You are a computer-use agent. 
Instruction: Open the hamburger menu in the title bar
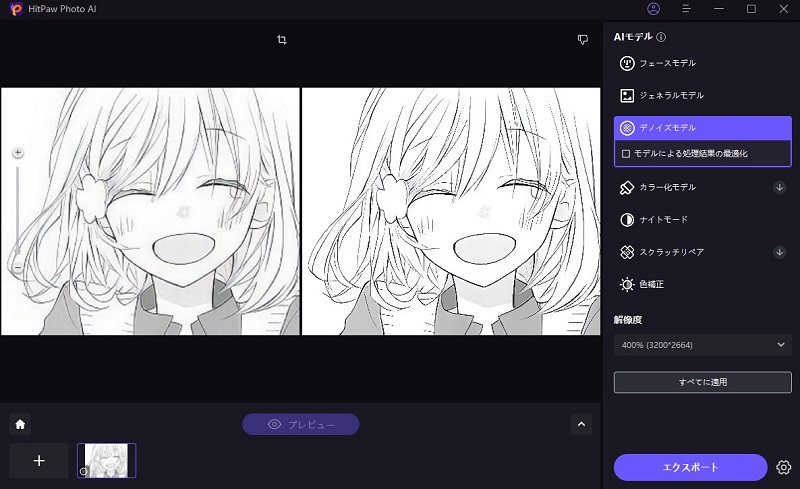click(686, 9)
